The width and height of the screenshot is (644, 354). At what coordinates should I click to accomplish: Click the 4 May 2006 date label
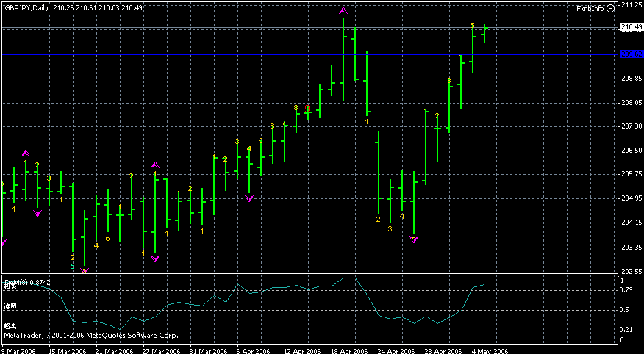pos(490,350)
